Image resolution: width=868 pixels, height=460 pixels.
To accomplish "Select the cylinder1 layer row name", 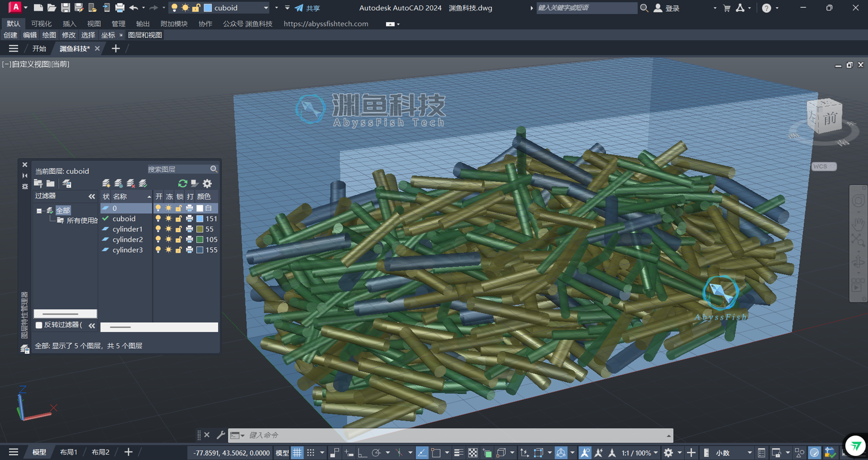I will [128, 229].
